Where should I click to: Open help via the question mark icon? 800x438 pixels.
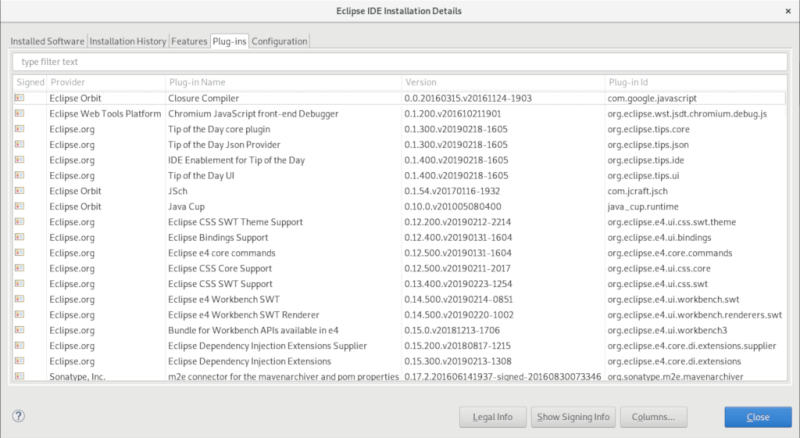tap(18, 416)
